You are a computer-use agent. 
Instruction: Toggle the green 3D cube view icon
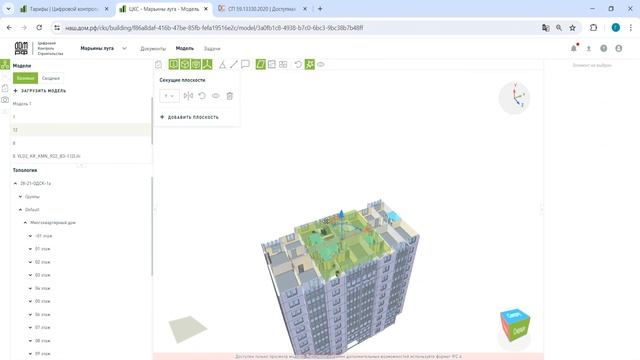185,64
